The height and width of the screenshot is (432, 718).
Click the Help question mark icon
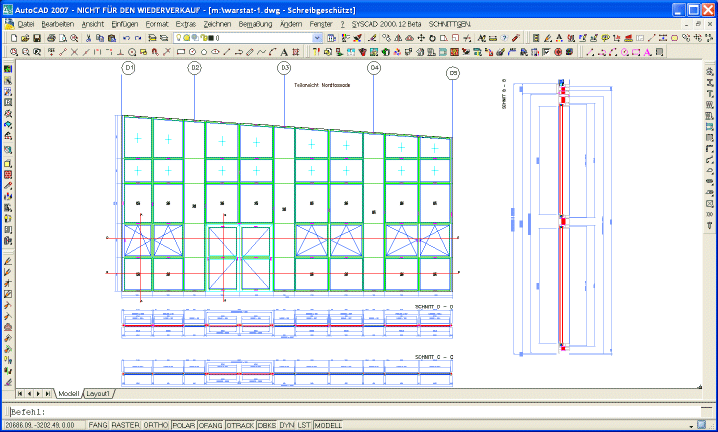pyautogui.click(x=504, y=38)
